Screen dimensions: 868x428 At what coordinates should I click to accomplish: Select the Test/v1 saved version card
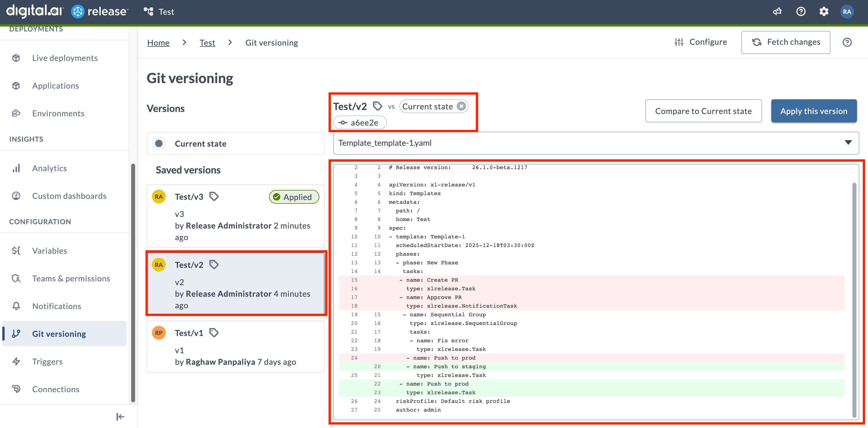(235, 347)
